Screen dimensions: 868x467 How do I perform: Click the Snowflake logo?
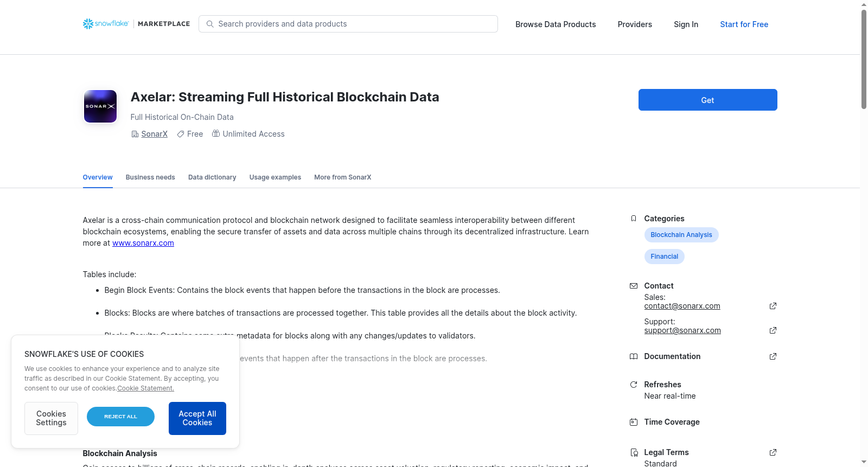pyautogui.click(x=106, y=24)
